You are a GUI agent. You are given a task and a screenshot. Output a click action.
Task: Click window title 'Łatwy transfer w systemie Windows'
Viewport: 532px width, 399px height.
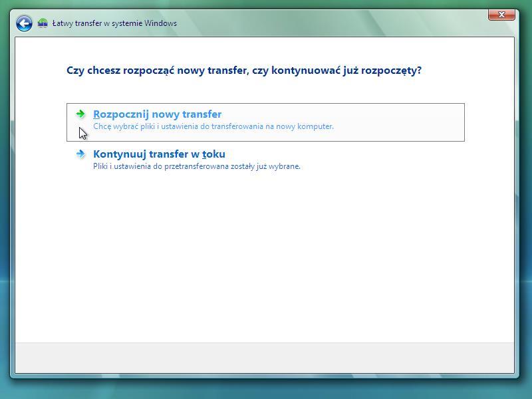point(114,23)
